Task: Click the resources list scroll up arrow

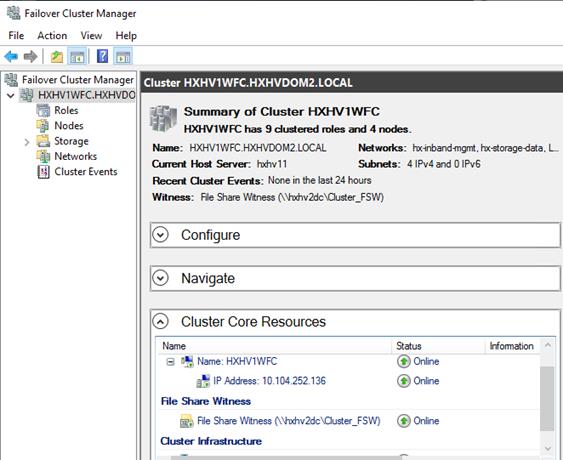Action: (548, 345)
